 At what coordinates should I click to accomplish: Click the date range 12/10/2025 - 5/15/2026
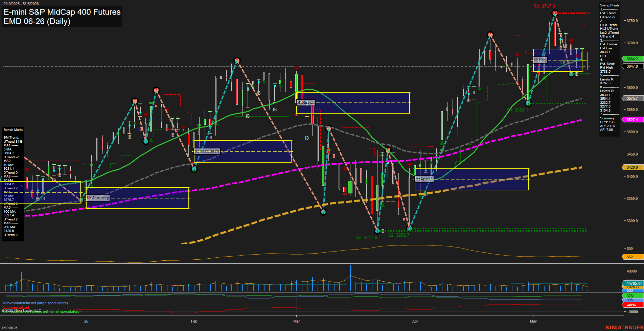pos(20,4)
